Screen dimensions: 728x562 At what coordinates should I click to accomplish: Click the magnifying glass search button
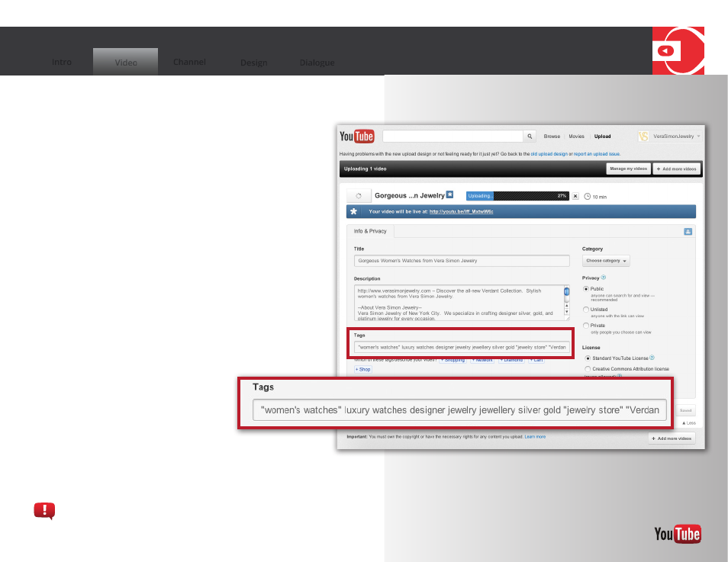tap(530, 136)
